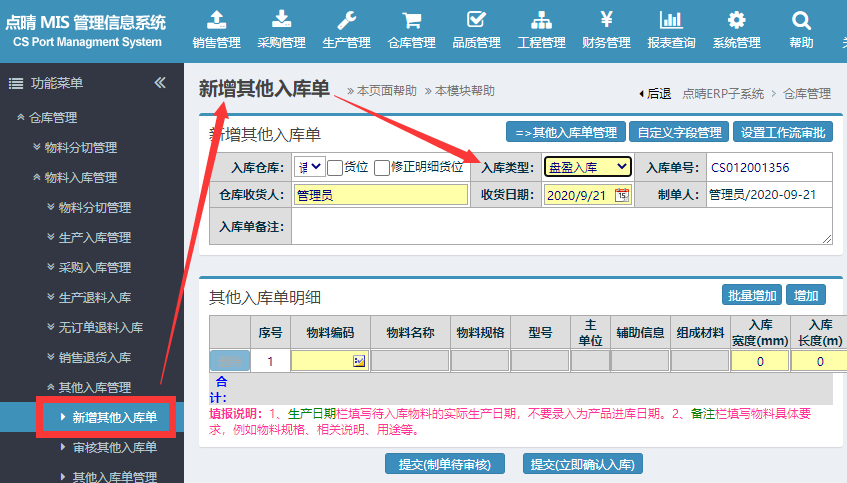Viewport: 847px width, 483px height.
Task: Collapse the 功能菜单 sidebar with double chevron
Action: [x=160, y=83]
